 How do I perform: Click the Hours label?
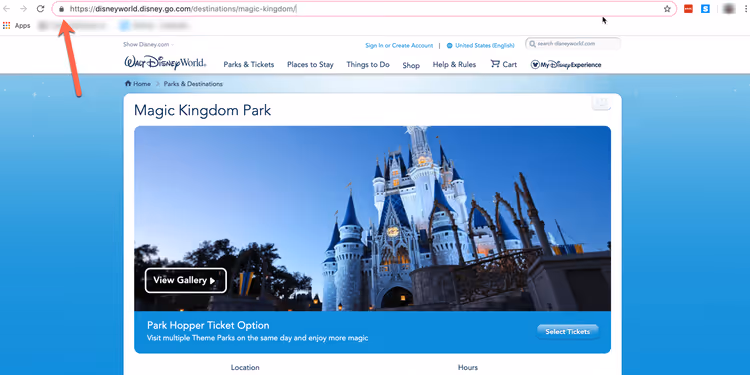click(468, 367)
